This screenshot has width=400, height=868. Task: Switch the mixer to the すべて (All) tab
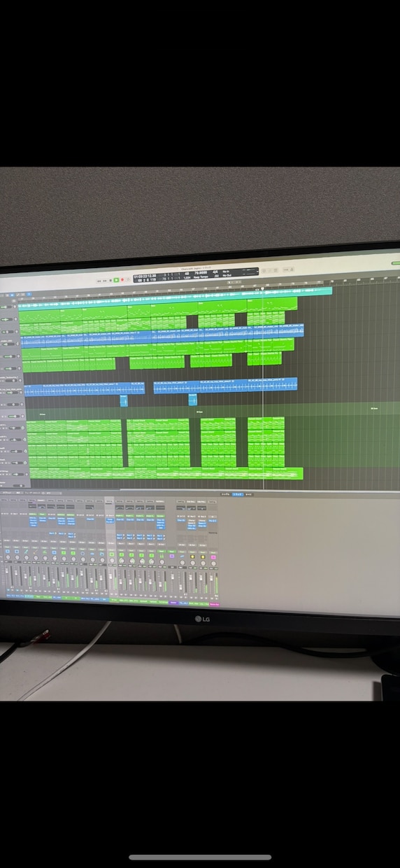248,493
